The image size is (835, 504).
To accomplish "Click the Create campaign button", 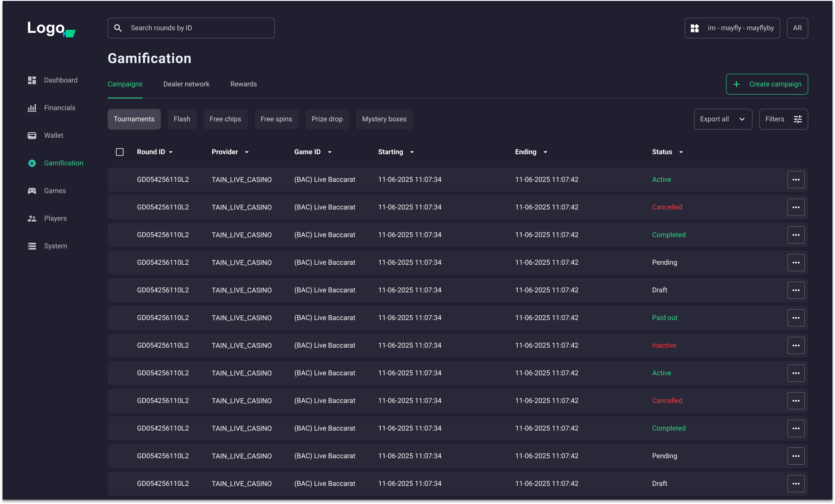I will point(767,84).
